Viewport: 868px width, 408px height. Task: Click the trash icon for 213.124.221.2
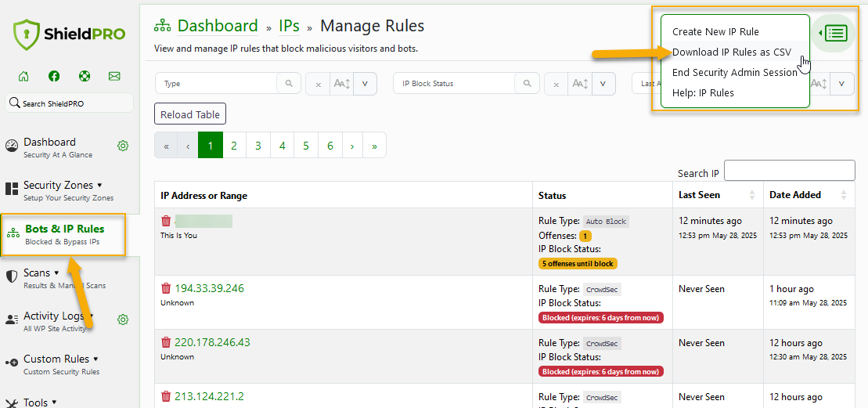pyautogui.click(x=166, y=396)
